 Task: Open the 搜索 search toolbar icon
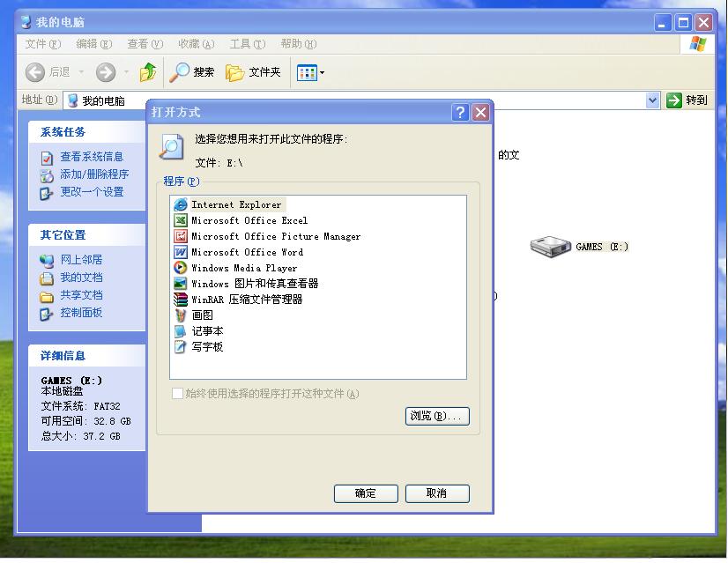[x=179, y=72]
